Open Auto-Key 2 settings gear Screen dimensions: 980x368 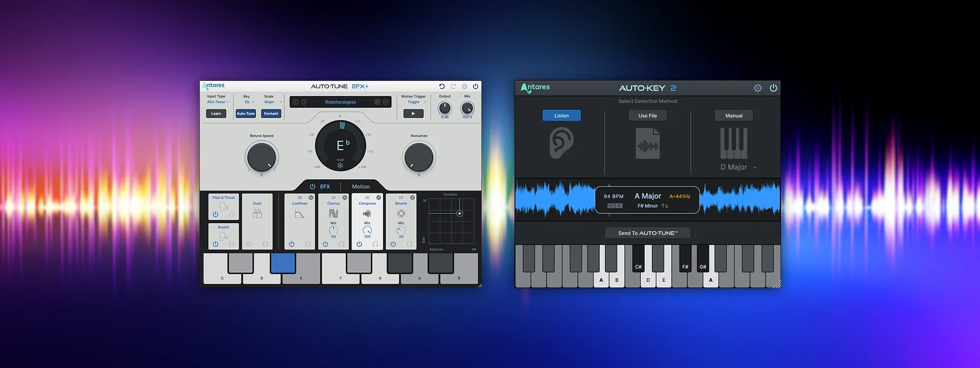click(758, 88)
